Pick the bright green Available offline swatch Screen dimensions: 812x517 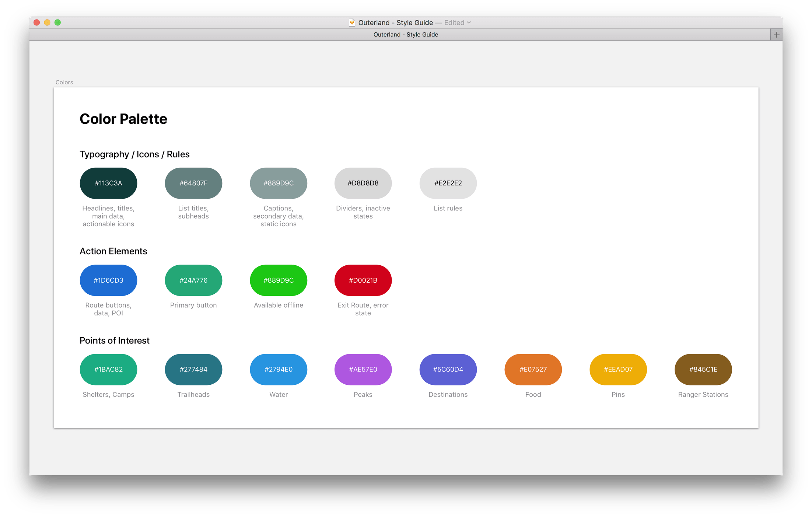tap(279, 280)
